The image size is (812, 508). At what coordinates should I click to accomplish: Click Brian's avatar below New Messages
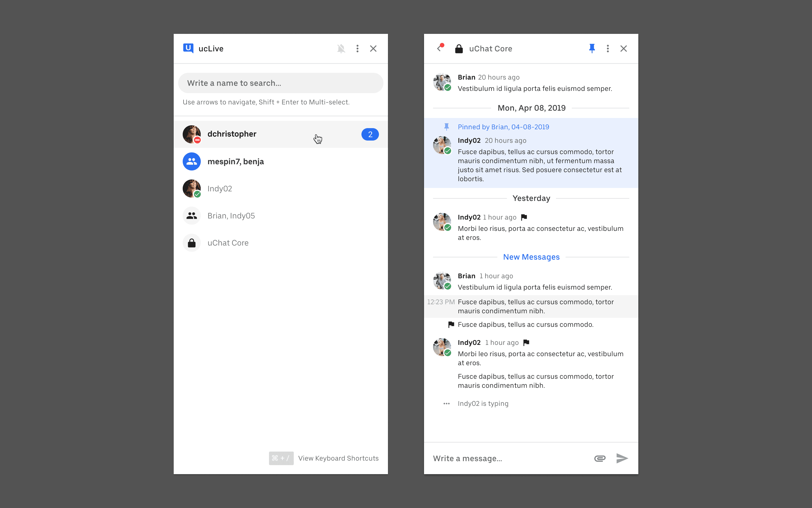coord(442,281)
